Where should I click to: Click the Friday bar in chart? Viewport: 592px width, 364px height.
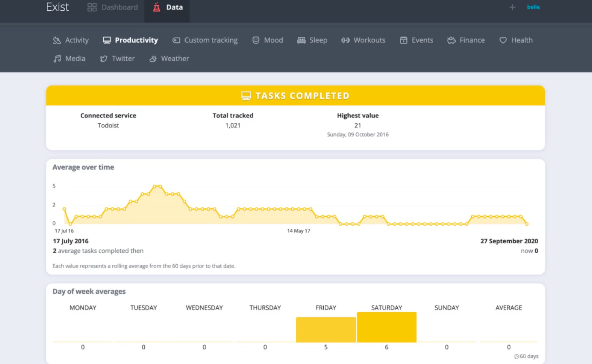coord(326,330)
